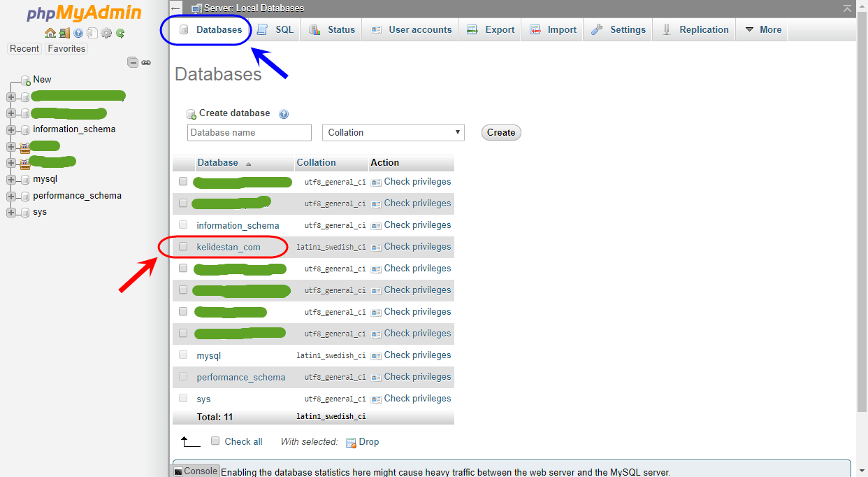Open the Settings tab
Image resolution: width=868 pixels, height=477 pixels.
tap(619, 29)
